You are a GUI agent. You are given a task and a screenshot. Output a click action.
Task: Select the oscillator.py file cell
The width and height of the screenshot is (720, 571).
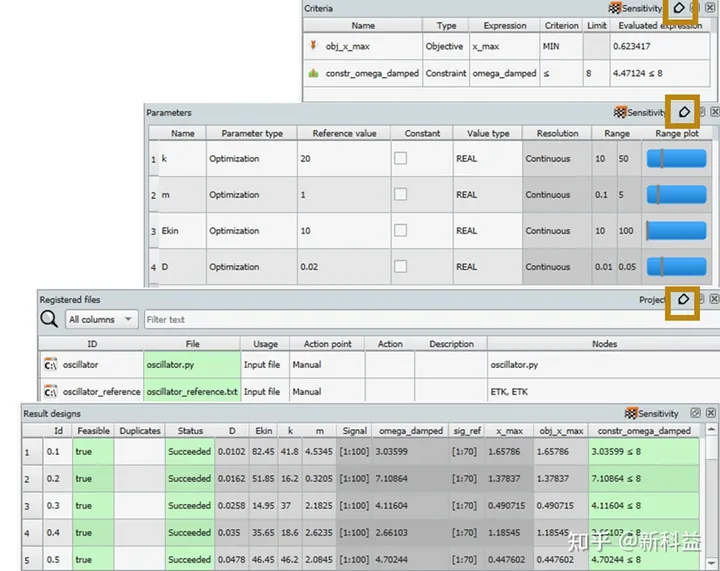(192, 364)
